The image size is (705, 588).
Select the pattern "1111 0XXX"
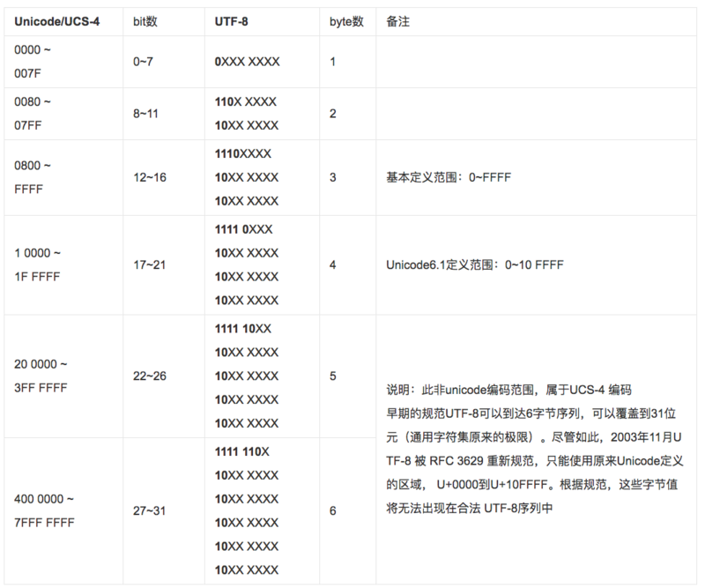pyautogui.click(x=244, y=229)
